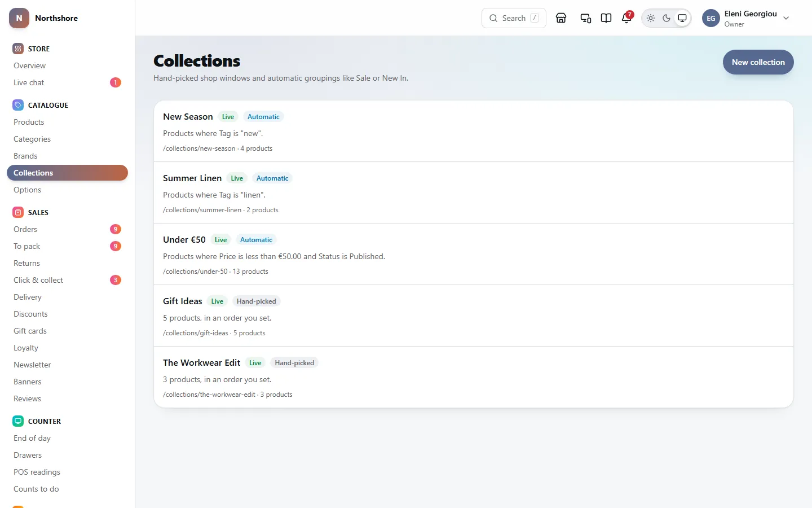The height and width of the screenshot is (508, 812).
Task: Click Live chat badge showing 1
Action: pos(116,82)
